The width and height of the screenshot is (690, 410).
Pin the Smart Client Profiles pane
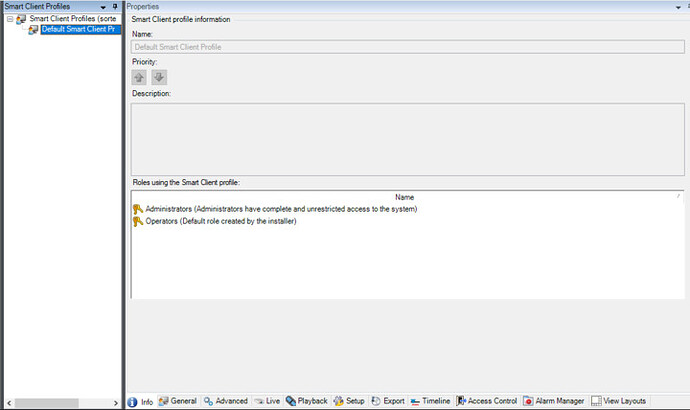click(115, 6)
